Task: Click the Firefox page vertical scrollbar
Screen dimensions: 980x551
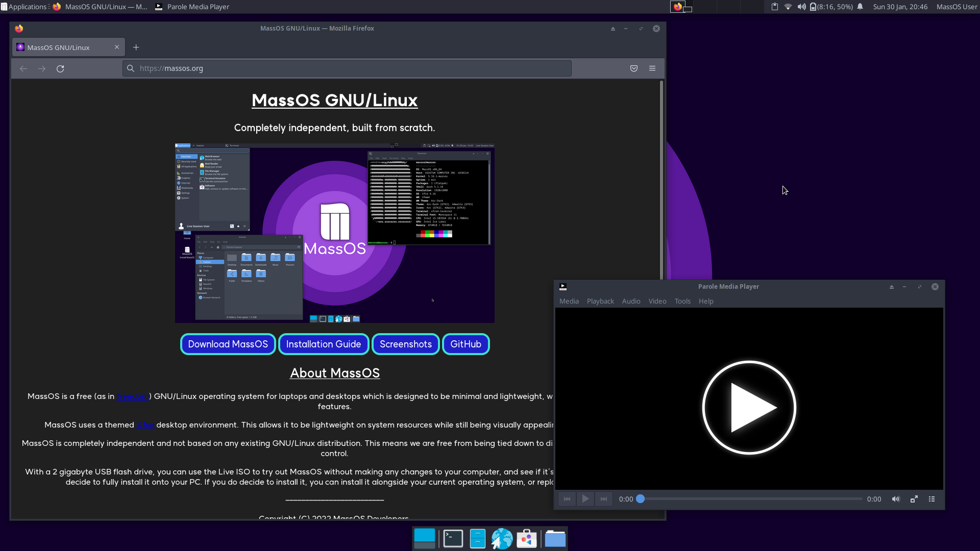Action: point(661,180)
